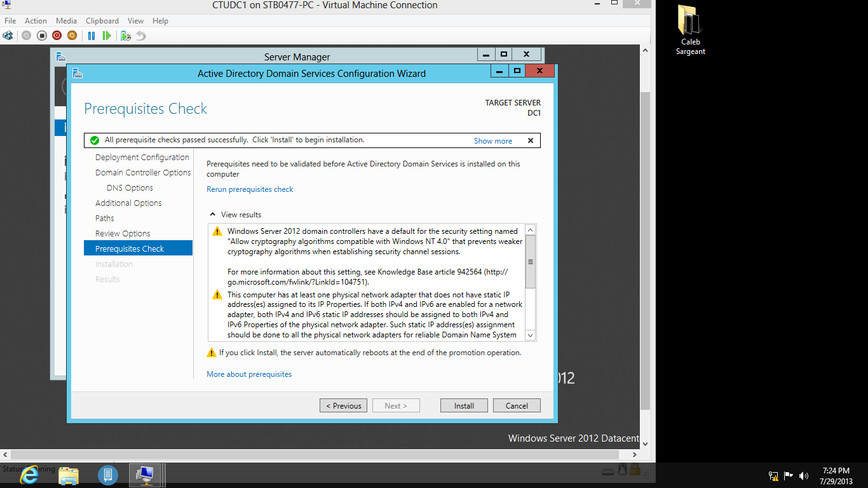Create a snapshot using the toolbar icon

pos(126,36)
